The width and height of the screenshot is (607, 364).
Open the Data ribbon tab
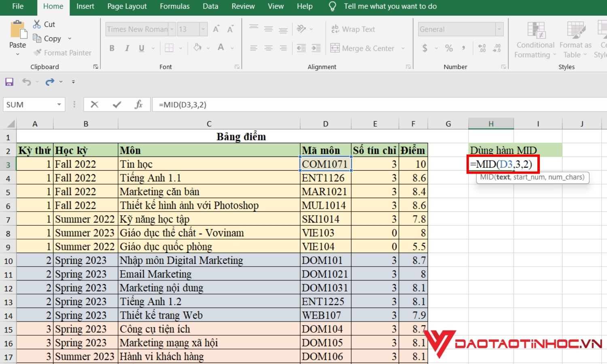pyautogui.click(x=210, y=6)
